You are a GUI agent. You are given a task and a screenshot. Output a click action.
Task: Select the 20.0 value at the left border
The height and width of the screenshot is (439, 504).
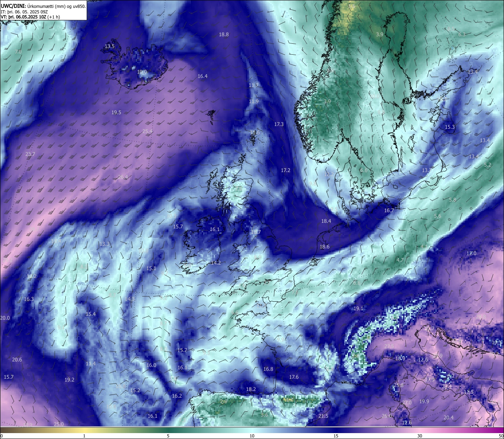5,318
